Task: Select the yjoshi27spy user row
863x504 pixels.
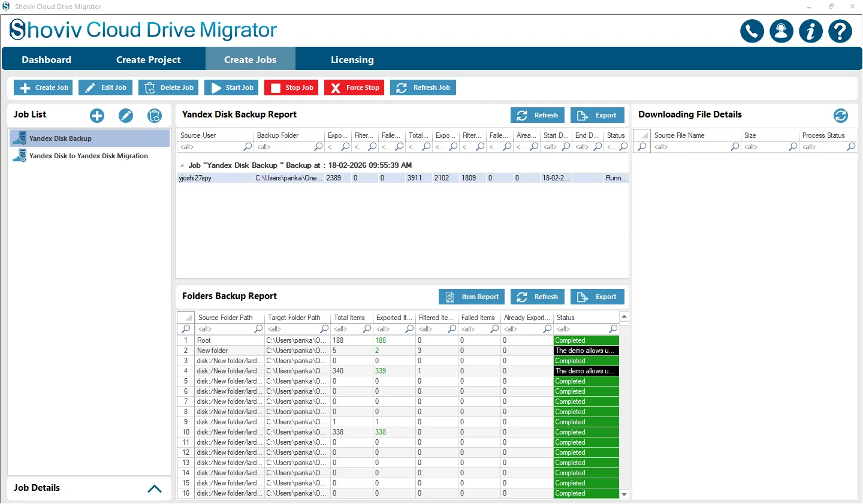Action: 403,178
